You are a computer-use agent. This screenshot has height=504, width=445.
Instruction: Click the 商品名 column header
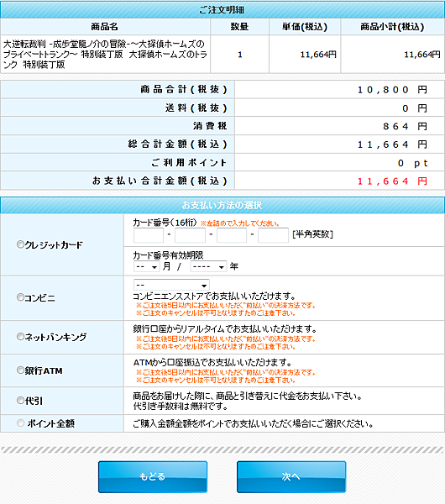(105, 27)
